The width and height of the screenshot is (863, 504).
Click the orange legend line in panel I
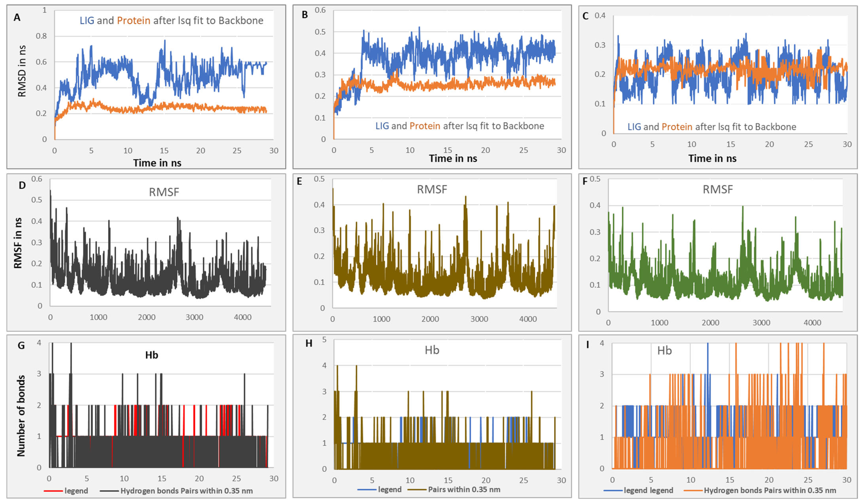tap(693, 491)
